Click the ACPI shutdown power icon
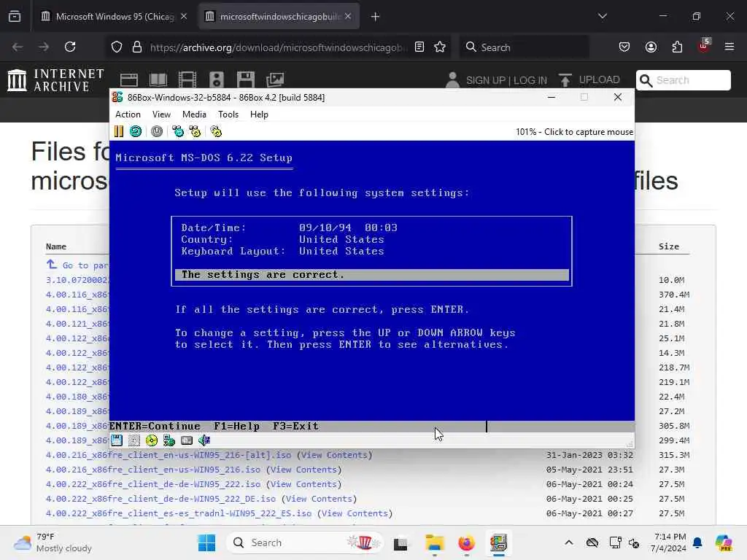The width and height of the screenshot is (747, 560). click(x=157, y=131)
